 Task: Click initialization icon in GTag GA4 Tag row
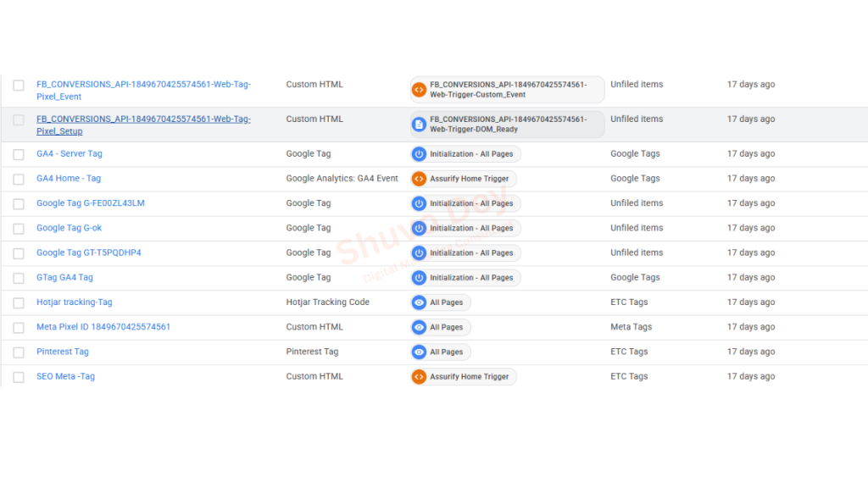(419, 278)
